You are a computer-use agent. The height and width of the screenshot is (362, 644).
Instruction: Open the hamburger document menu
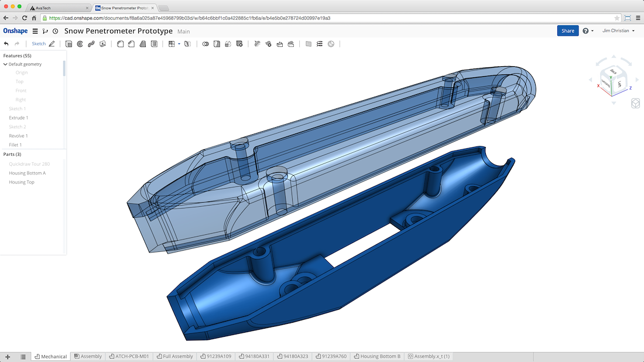coord(35,31)
